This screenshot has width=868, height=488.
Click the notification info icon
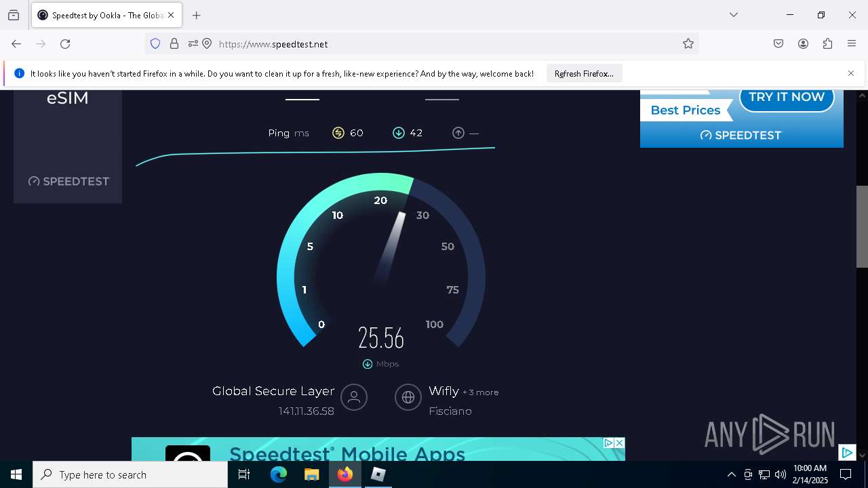click(19, 73)
